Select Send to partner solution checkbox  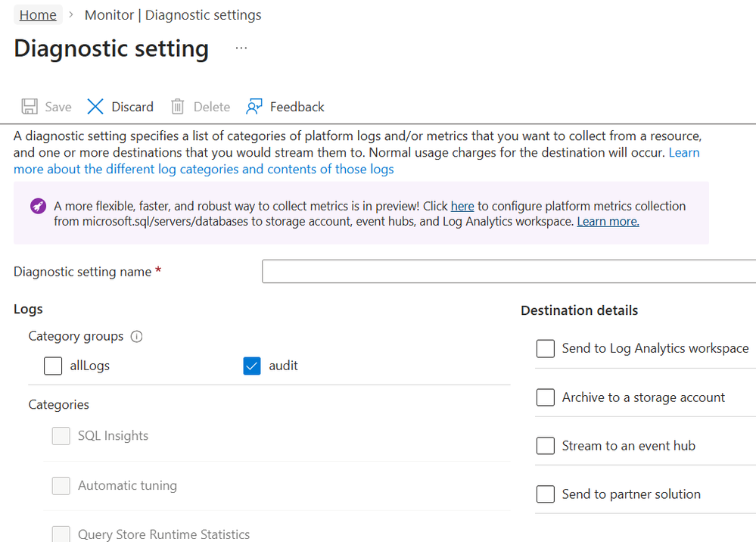click(546, 494)
